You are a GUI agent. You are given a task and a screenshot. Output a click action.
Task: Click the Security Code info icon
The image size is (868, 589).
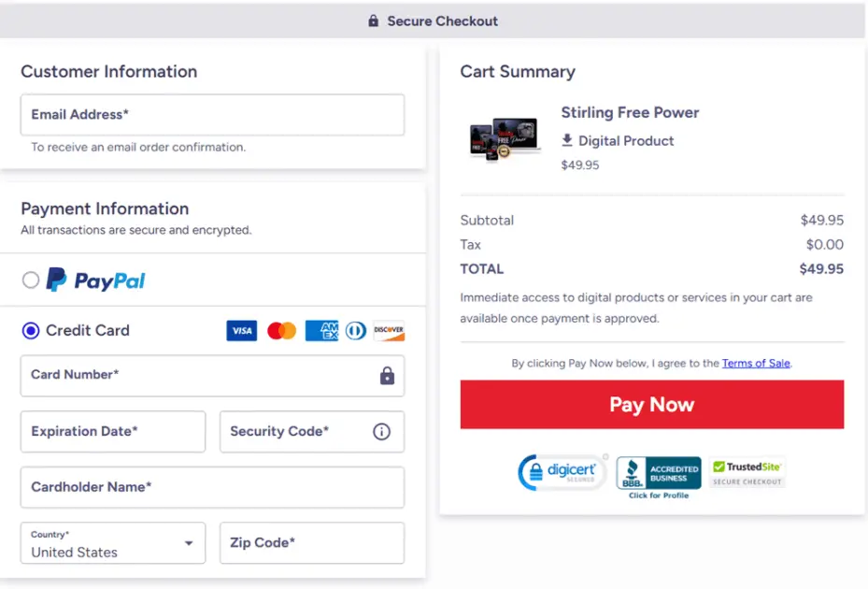point(381,432)
